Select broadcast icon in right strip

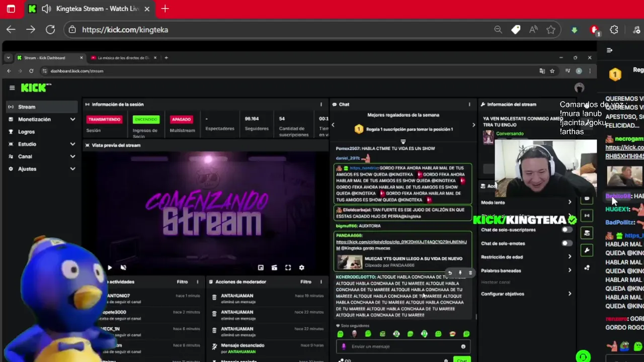587,216
